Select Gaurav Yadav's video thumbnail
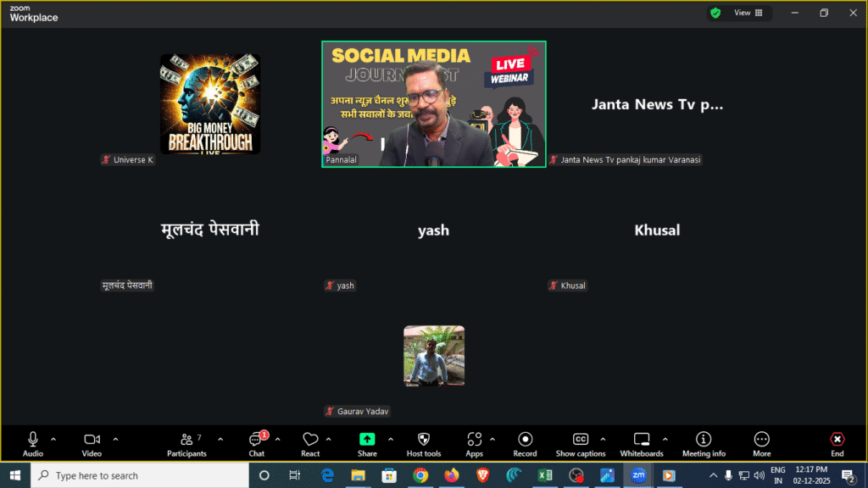The image size is (868, 488). (x=434, y=356)
